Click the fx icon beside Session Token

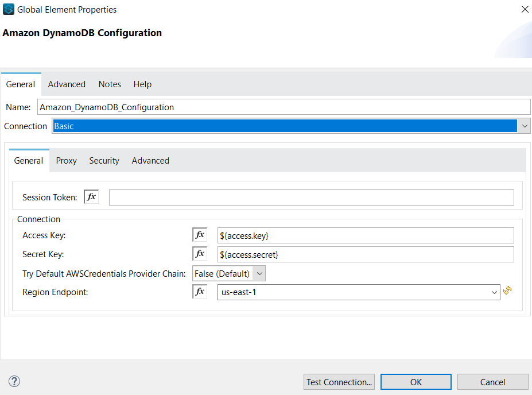91,197
